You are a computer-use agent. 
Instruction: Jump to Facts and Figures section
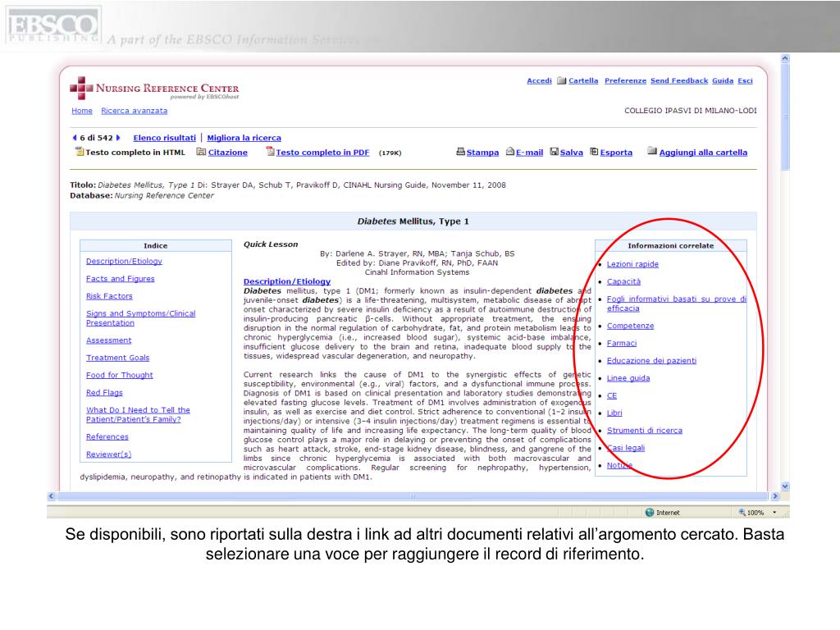tap(120, 279)
